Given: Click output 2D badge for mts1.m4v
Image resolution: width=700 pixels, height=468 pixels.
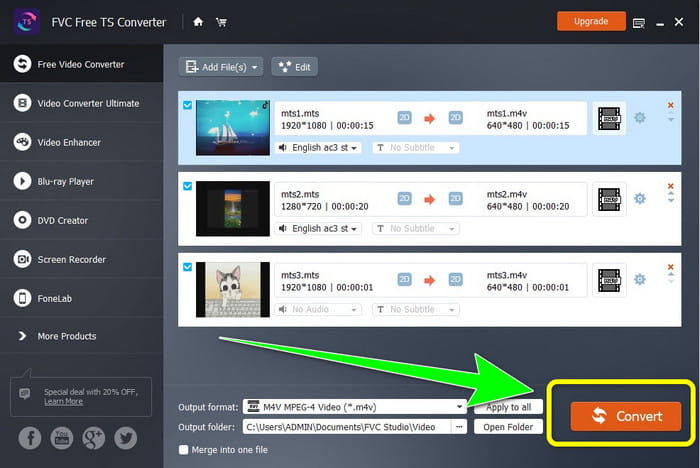Looking at the screenshot, I should [455, 118].
